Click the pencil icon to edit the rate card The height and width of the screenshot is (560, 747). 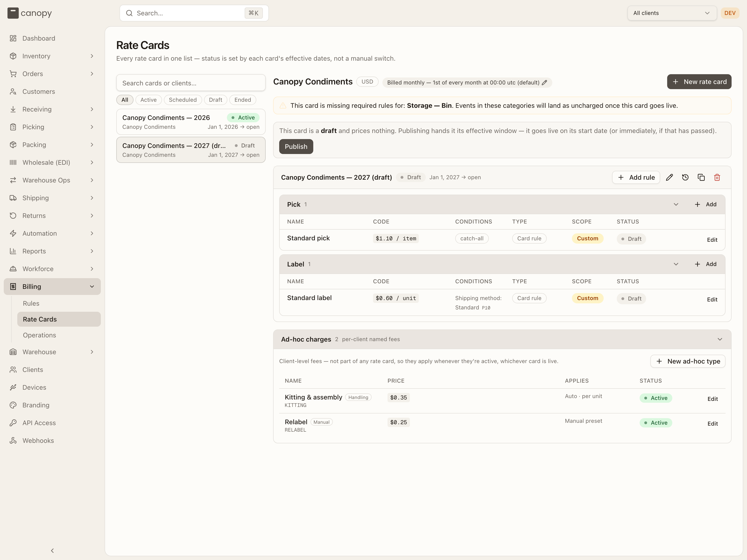click(x=669, y=178)
